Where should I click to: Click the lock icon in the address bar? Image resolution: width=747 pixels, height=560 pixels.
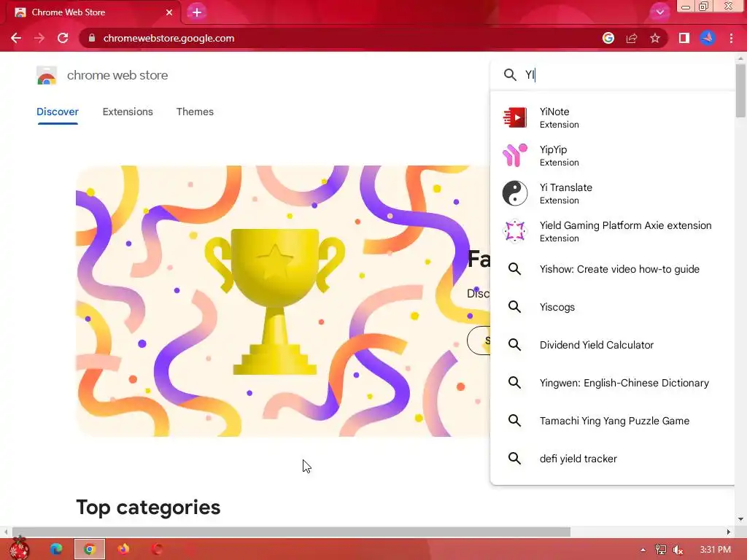(x=92, y=38)
